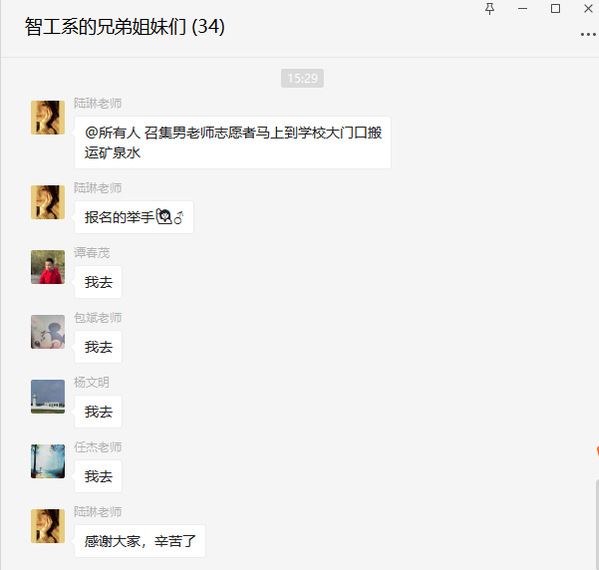Click the 15:29 timestamp label
This screenshot has height=570, width=599.
pyautogui.click(x=303, y=78)
